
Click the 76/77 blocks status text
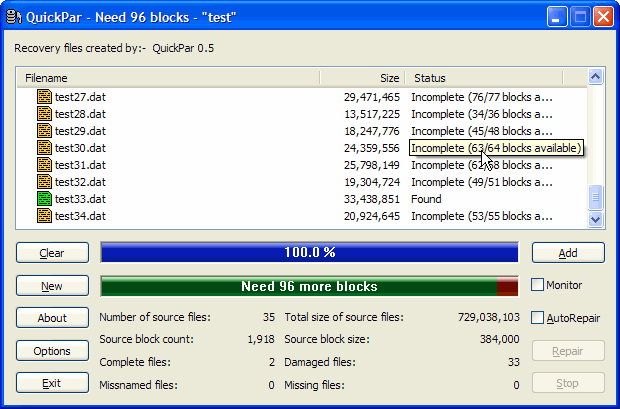pyautogui.click(x=482, y=97)
